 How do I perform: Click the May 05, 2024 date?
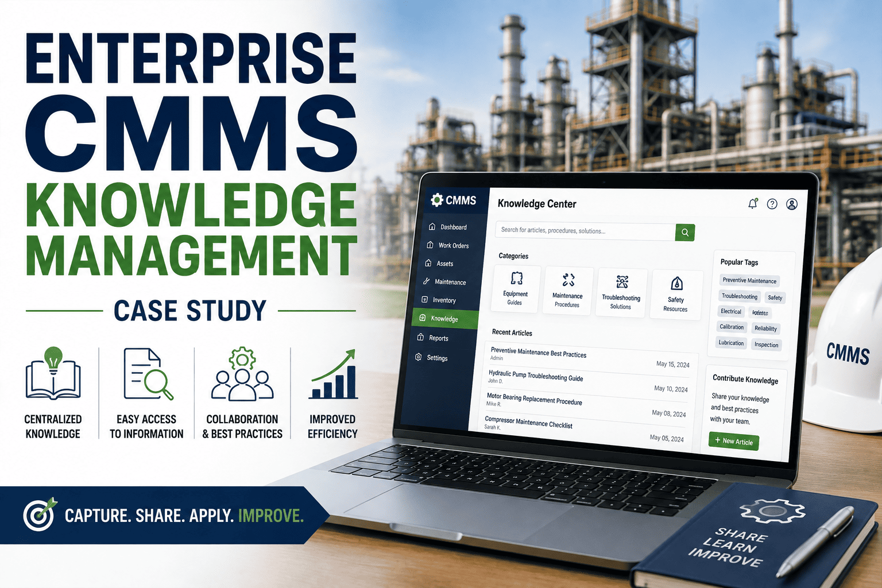[667, 438]
